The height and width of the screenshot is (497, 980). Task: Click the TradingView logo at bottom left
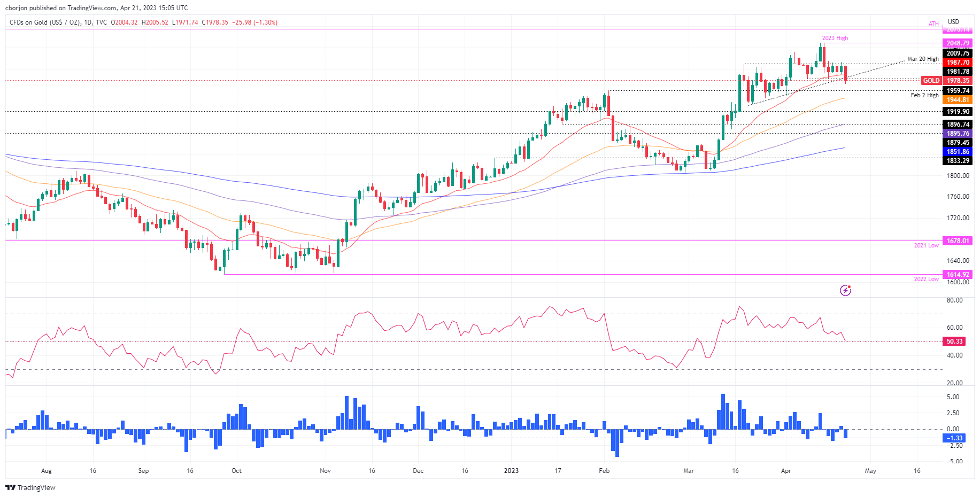tap(30, 487)
